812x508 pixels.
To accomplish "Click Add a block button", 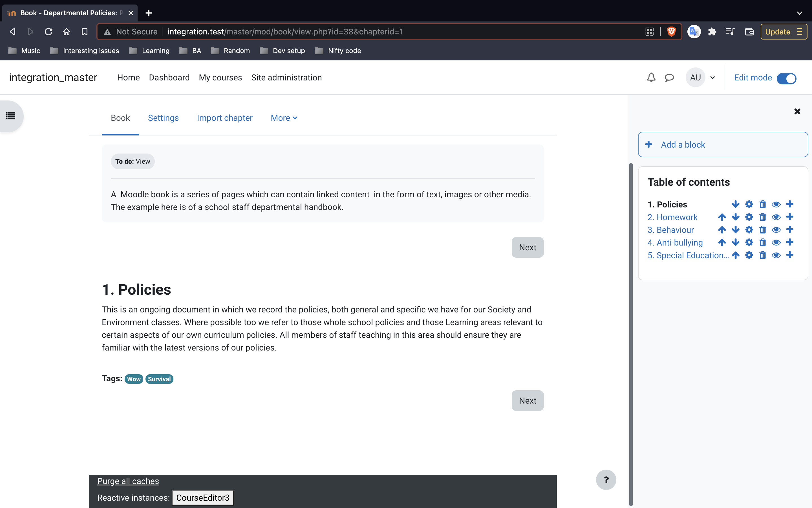I will pos(723,144).
